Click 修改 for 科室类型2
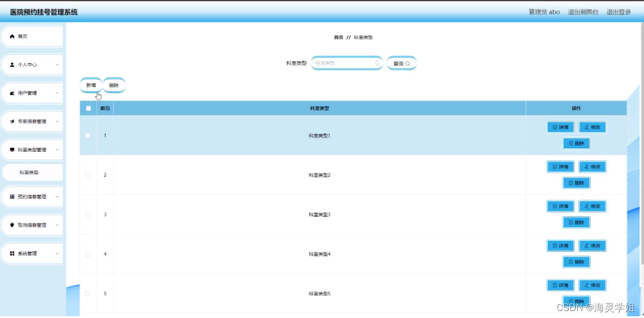The height and width of the screenshot is (318, 644). coord(593,166)
